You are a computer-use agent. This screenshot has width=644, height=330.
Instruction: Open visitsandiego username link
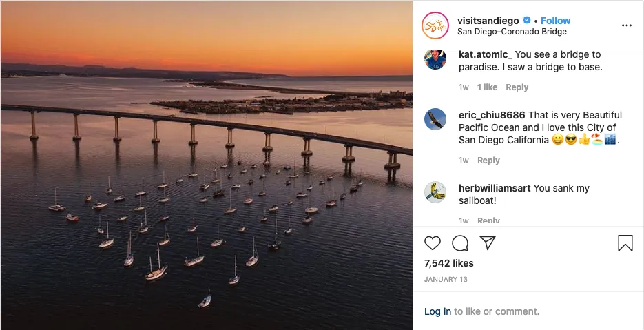click(x=488, y=21)
